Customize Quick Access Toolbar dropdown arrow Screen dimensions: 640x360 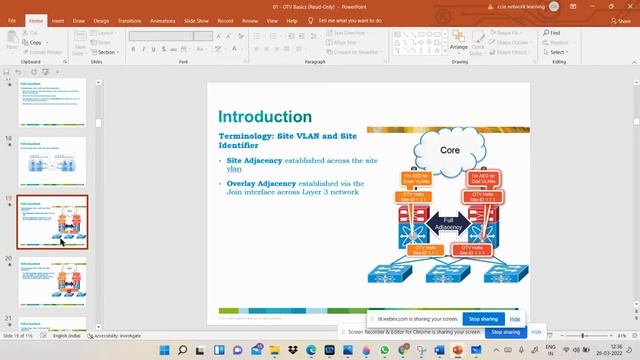click(58, 72)
